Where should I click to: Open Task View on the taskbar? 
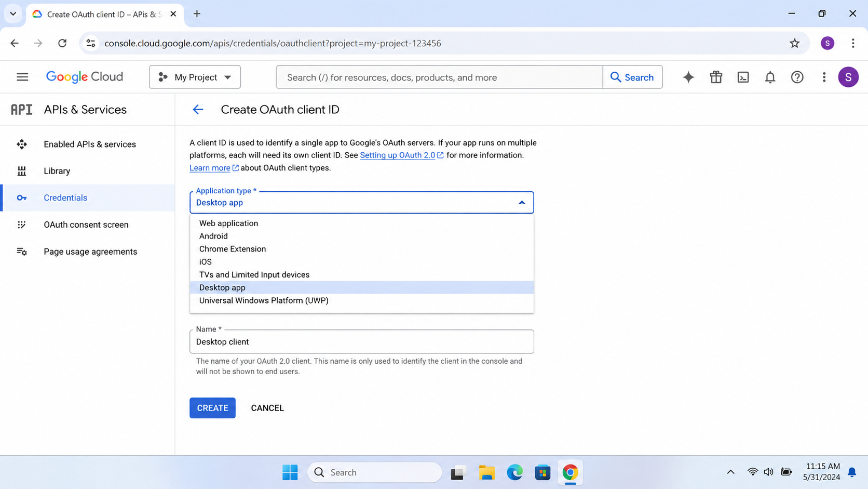[457, 472]
